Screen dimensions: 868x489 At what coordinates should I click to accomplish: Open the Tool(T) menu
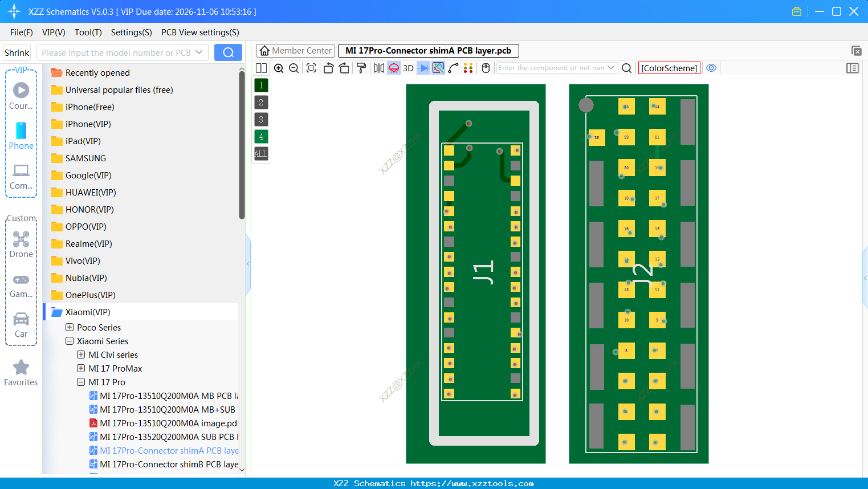[x=88, y=32]
